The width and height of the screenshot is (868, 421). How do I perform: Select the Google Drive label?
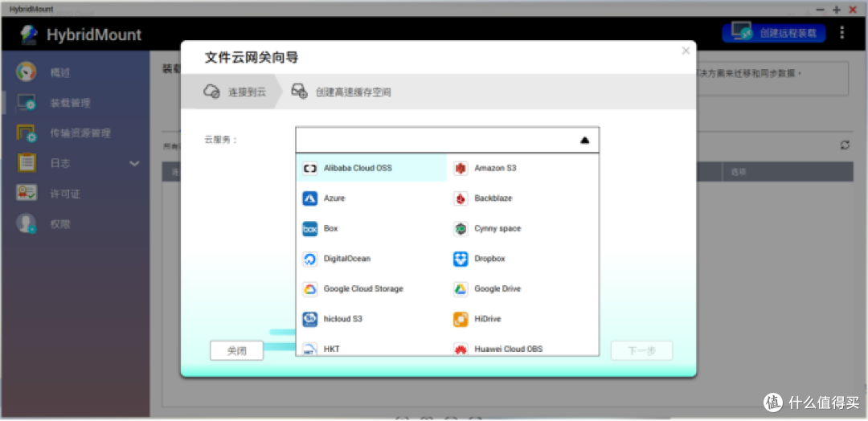497,288
